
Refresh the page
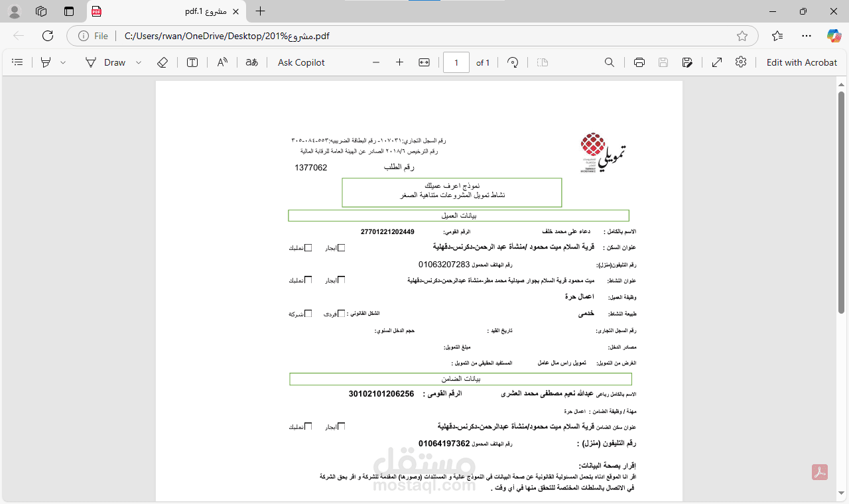[x=48, y=36]
